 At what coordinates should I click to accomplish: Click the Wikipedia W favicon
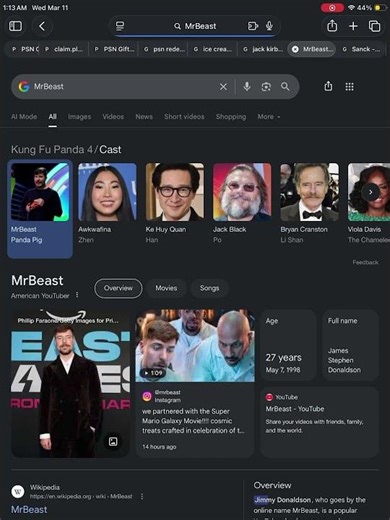pos(18,491)
